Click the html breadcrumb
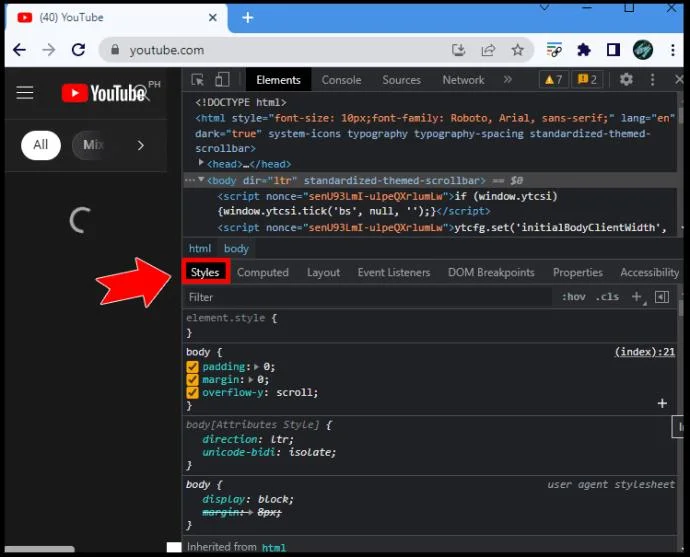The image size is (690, 557). 200,249
